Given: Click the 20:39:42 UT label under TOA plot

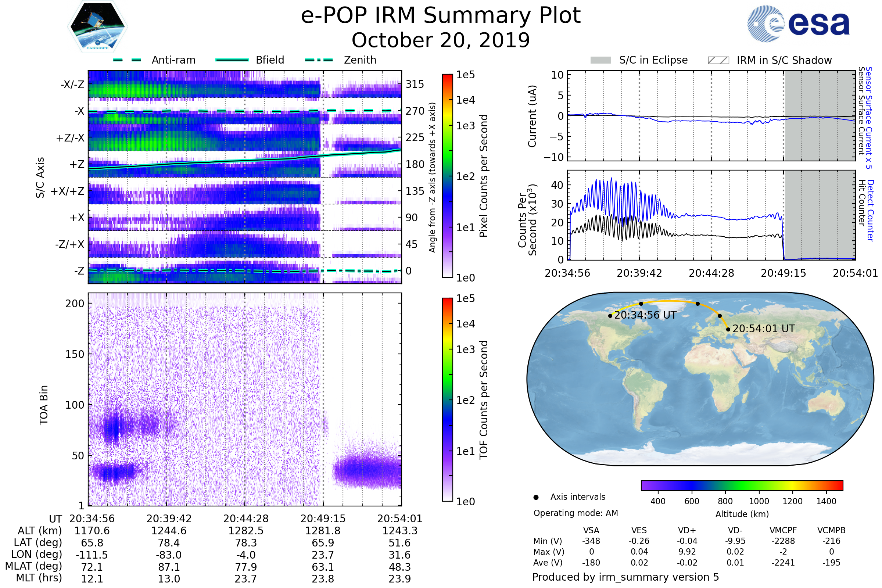Looking at the screenshot, I should (169, 519).
